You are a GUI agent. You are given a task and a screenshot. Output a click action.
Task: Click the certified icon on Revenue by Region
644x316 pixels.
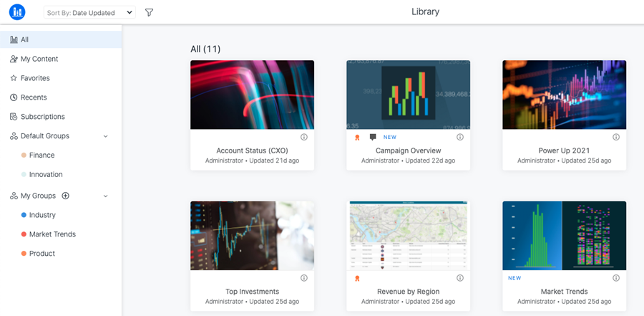357,278
